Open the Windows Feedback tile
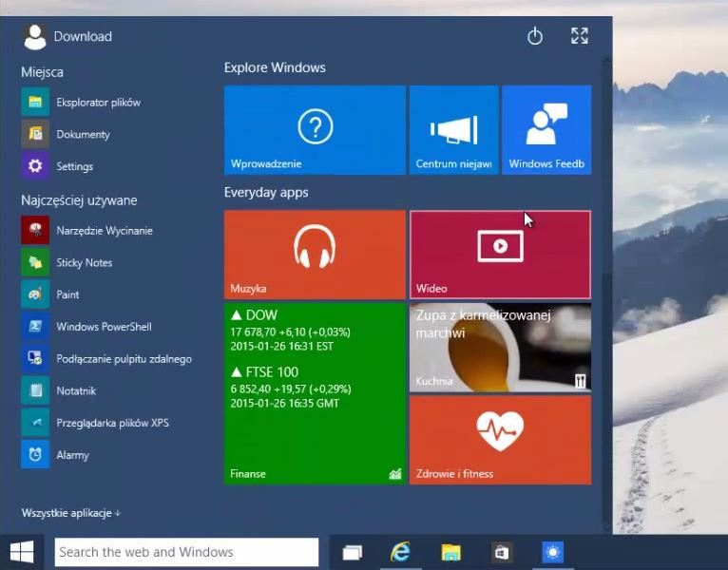The image size is (728, 570). (x=546, y=130)
